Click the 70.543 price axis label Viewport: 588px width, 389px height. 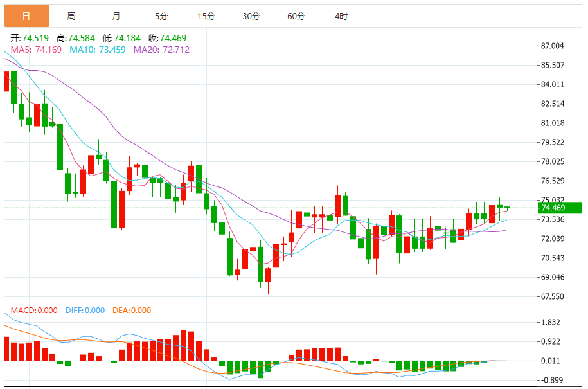tap(553, 258)
